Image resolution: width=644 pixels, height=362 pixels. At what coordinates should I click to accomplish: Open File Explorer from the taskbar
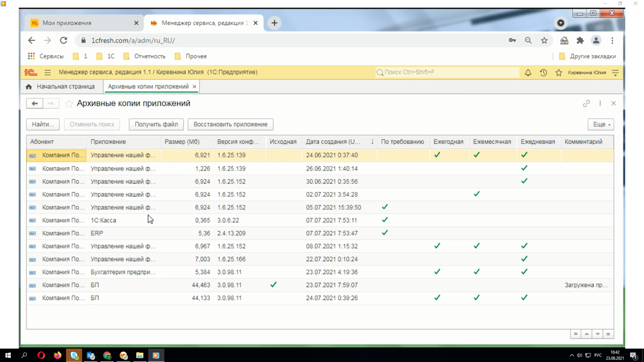(140, 355)
